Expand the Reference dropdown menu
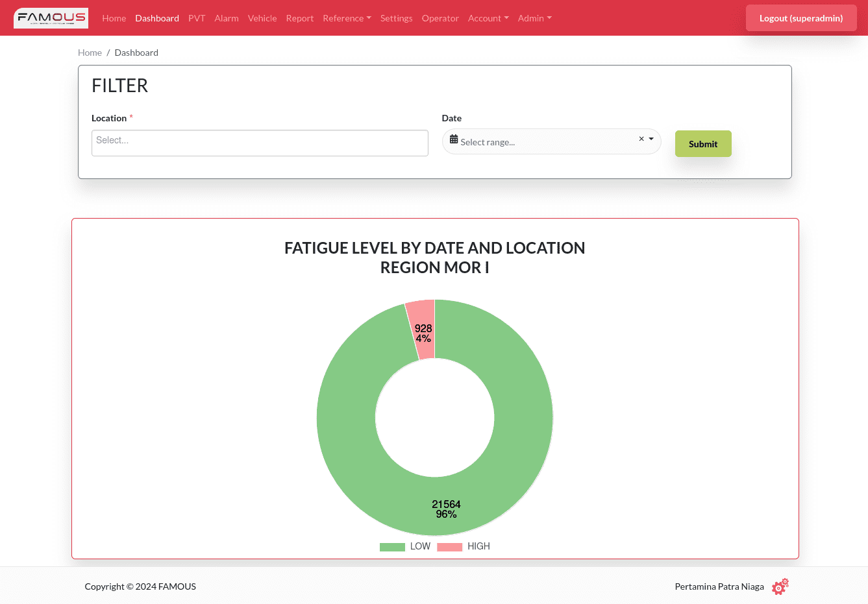 pyautogui.click(x=347, y=18)
